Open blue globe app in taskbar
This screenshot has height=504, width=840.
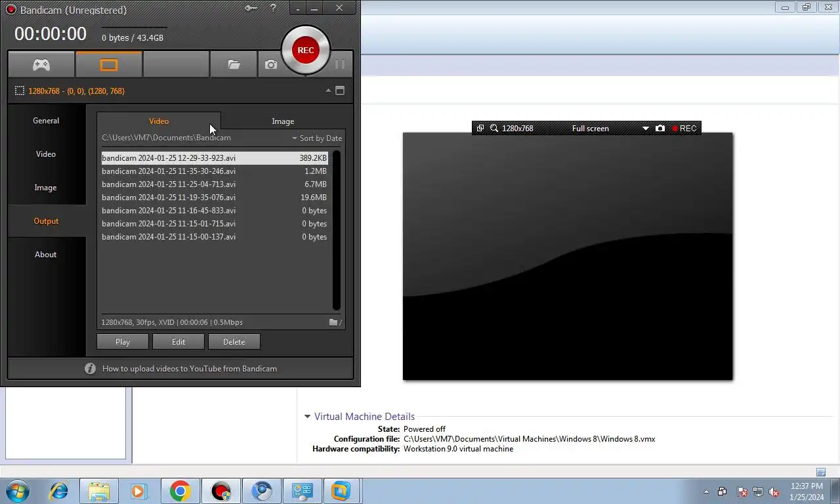[x=262, y=491]
